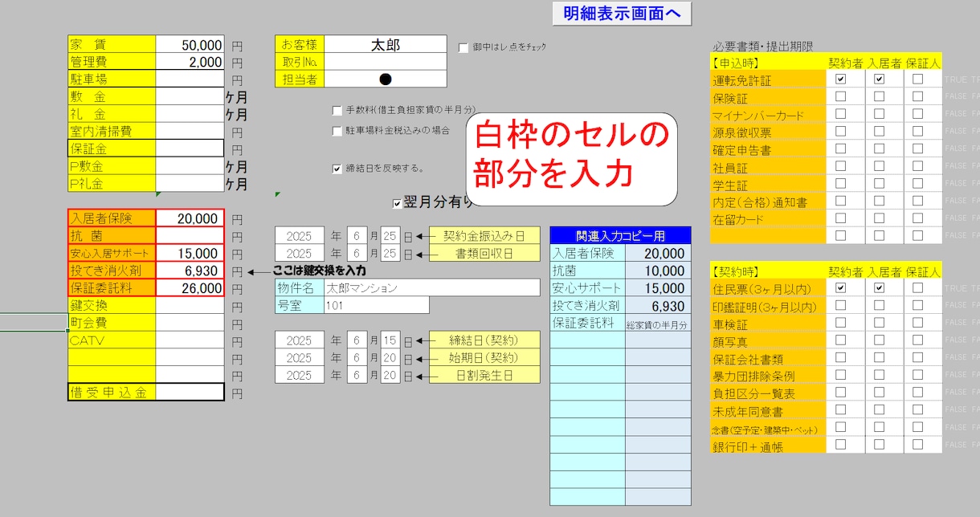Select the 【申込時】 header cell
The image size is (980, 517).
(769, 62)
